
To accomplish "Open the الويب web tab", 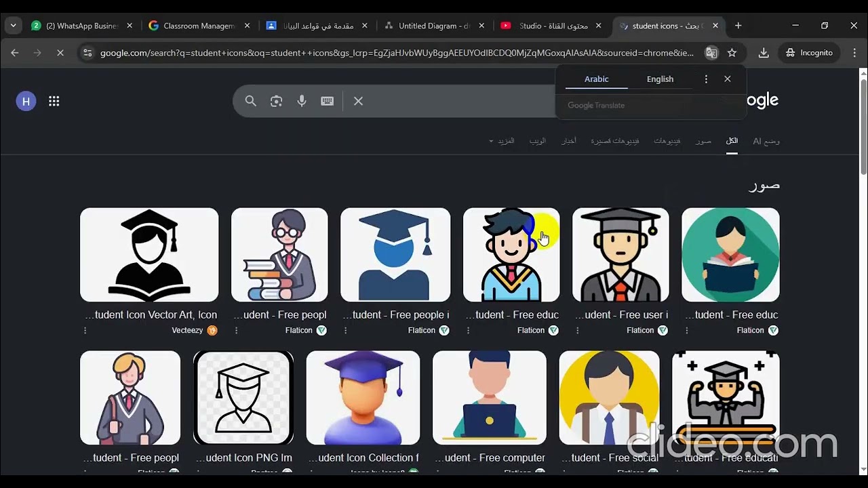I will (538, 141).
